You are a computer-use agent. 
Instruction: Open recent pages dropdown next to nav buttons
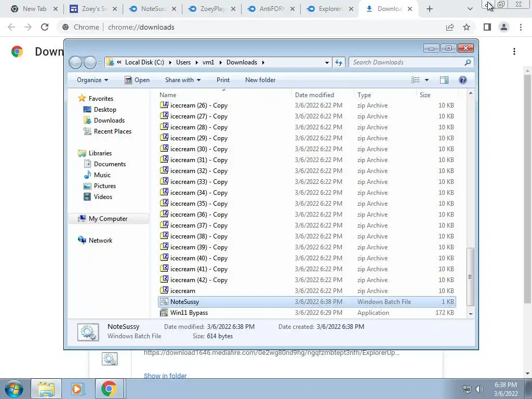click(100, 62)
